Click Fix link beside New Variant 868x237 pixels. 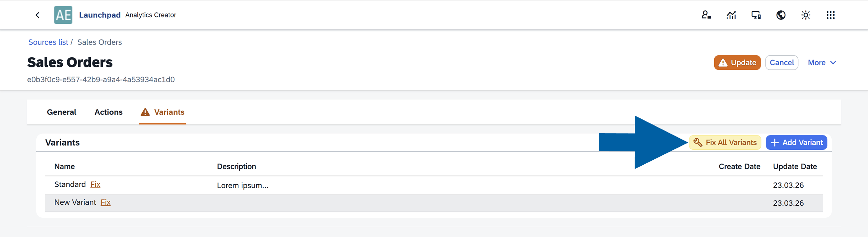point(106,202)
